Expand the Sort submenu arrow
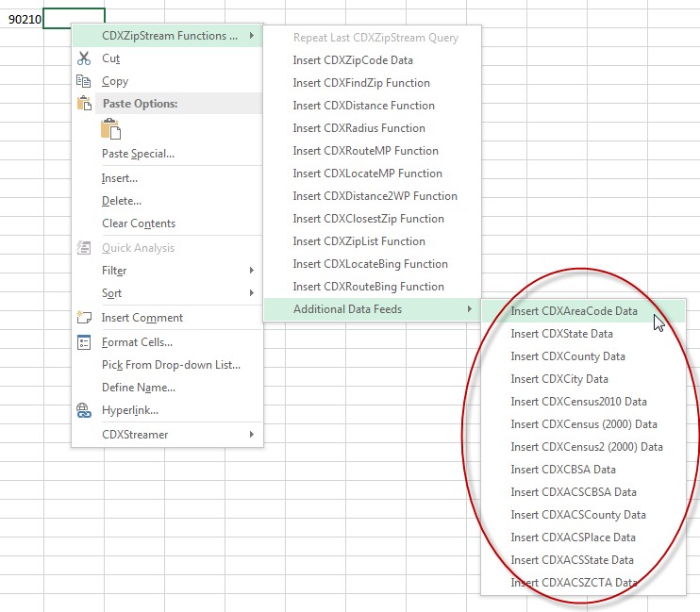This screenshot has height=612, width=700. point(252,293)
